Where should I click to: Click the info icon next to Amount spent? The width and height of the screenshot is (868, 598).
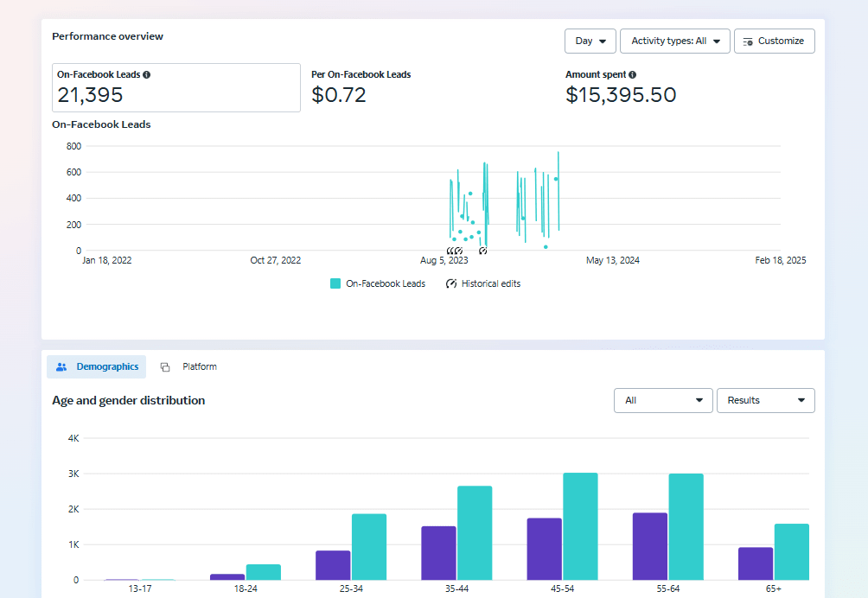coord(633,75)
